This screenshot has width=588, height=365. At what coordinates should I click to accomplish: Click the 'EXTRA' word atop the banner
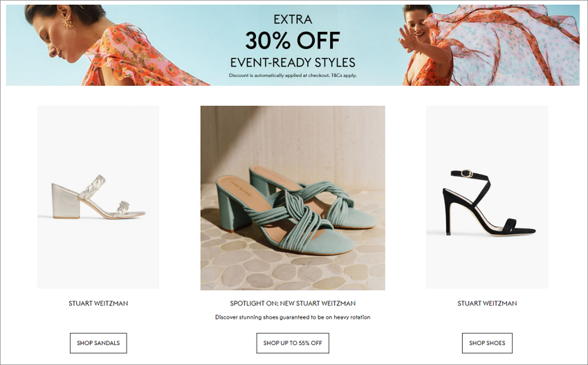(293, 19)
